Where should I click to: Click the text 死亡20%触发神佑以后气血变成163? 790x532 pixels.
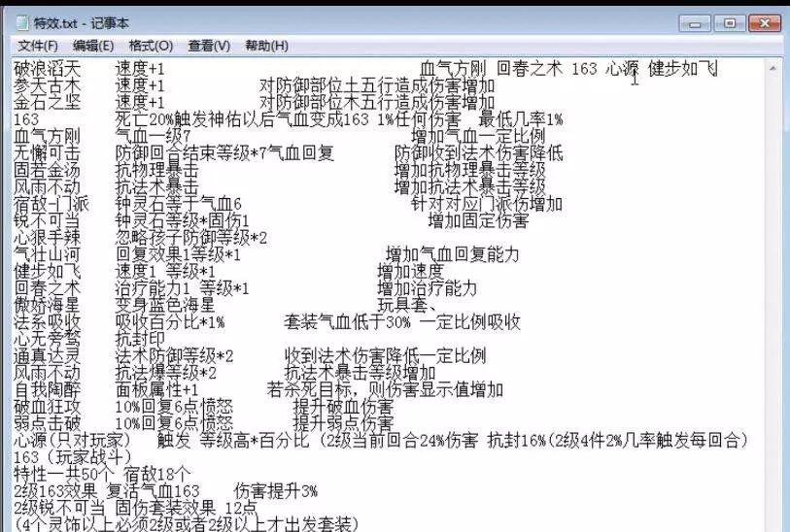[x=242, y=119]
